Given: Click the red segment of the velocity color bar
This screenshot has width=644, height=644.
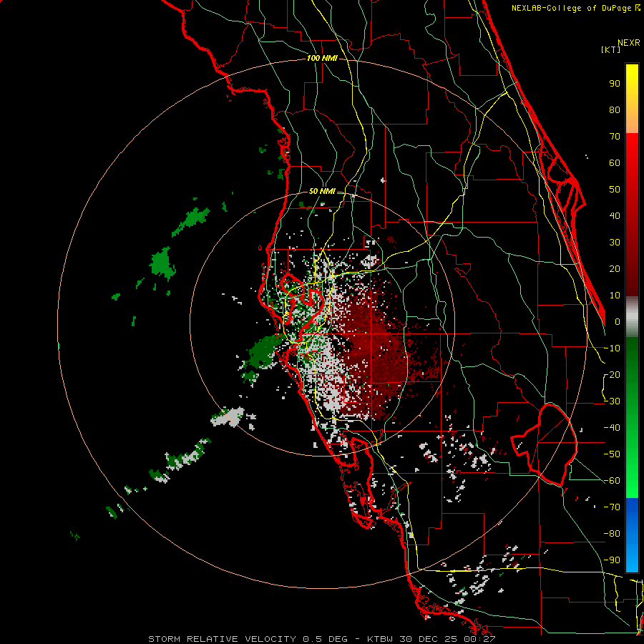Looking at the screenshot, I should [632, 215].
